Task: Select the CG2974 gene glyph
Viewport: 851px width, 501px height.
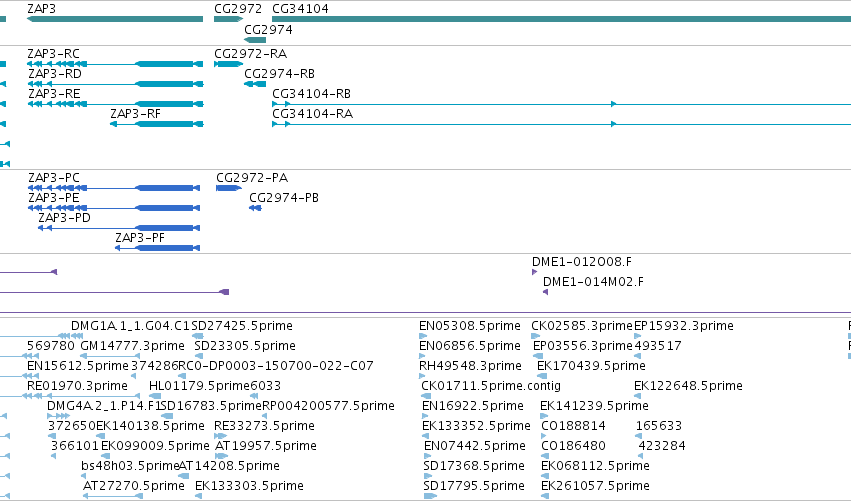Action: (x=255, y=40)
